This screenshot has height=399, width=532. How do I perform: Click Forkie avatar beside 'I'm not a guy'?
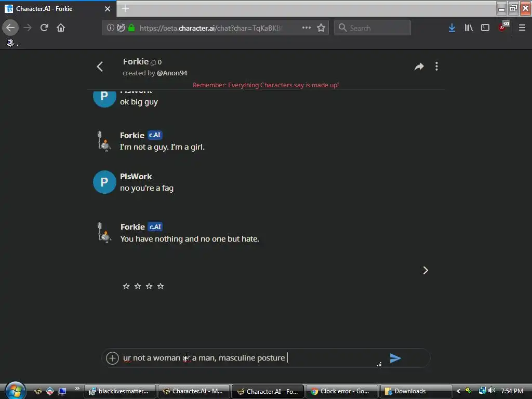click(x=104, y=141)
